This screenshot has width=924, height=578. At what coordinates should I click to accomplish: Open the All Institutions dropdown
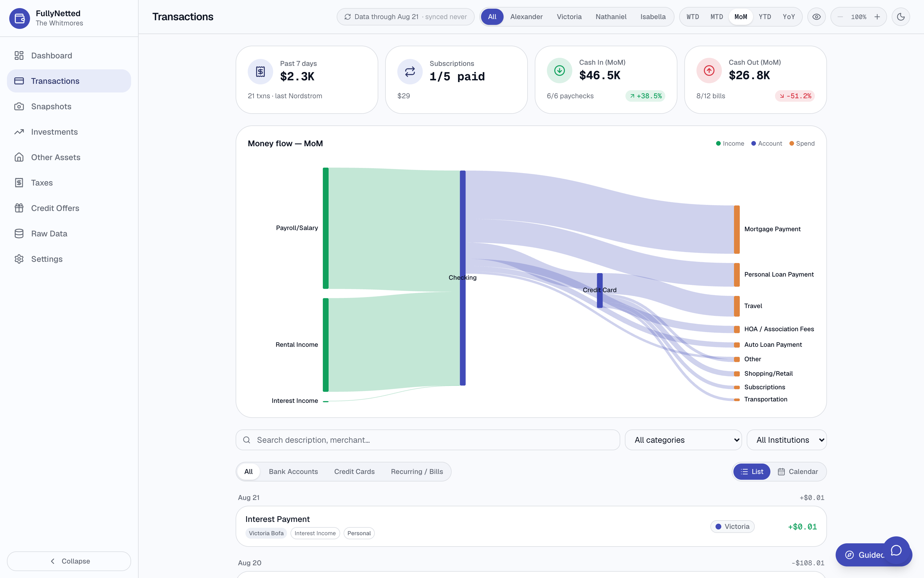tap(787, 440)
